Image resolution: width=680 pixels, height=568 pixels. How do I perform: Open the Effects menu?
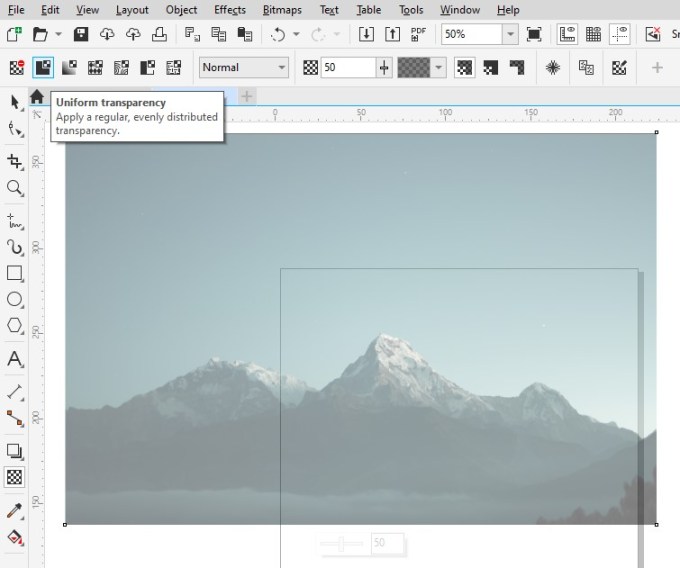[x=230, y=10]
